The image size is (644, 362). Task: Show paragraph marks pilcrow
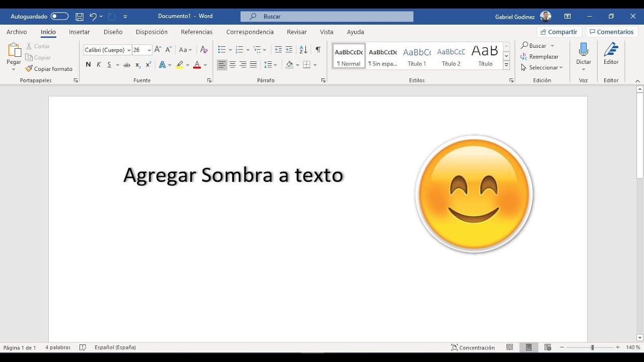[318, 50]
